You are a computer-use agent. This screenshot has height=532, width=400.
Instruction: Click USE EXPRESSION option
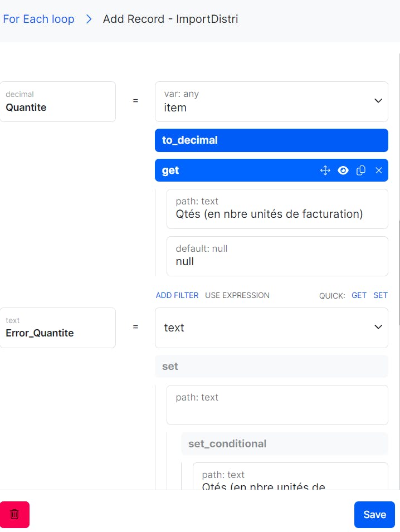(237, 295)
